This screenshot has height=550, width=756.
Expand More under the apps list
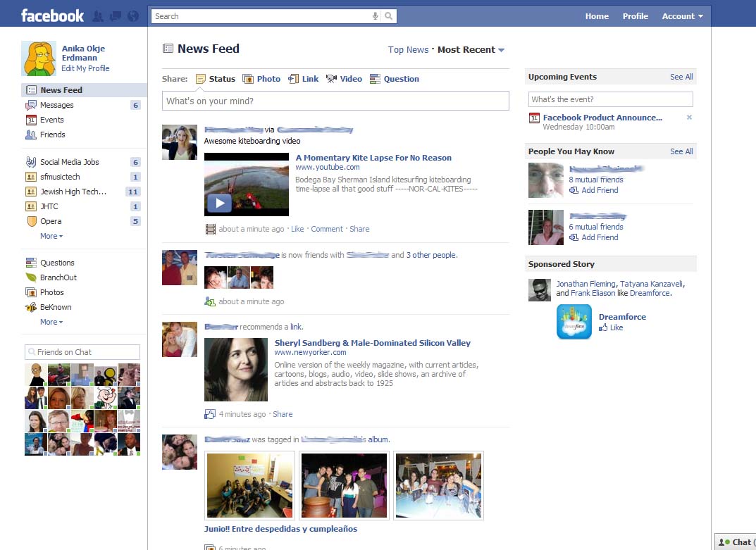click(x=51, y=322)
